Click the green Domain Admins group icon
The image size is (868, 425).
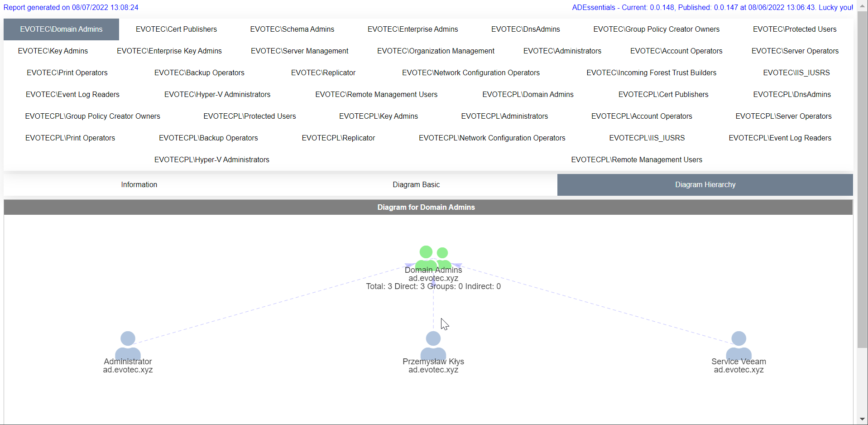pos(433,257)
